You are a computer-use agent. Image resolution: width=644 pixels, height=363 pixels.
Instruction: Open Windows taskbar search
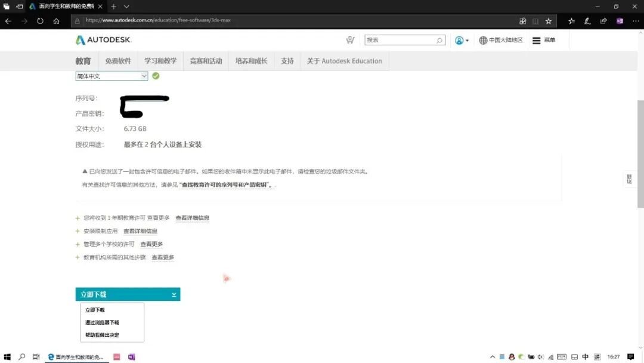(x=22, y=357)
